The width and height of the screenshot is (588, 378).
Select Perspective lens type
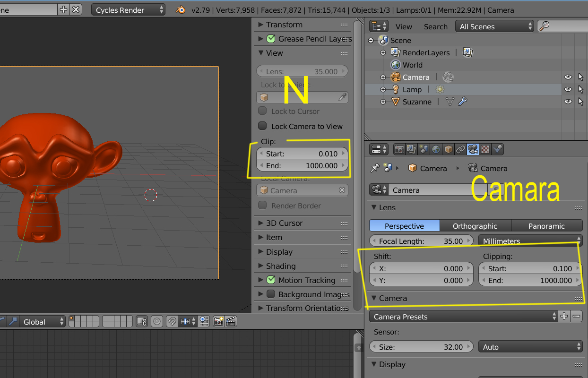[x=404, y=226]
